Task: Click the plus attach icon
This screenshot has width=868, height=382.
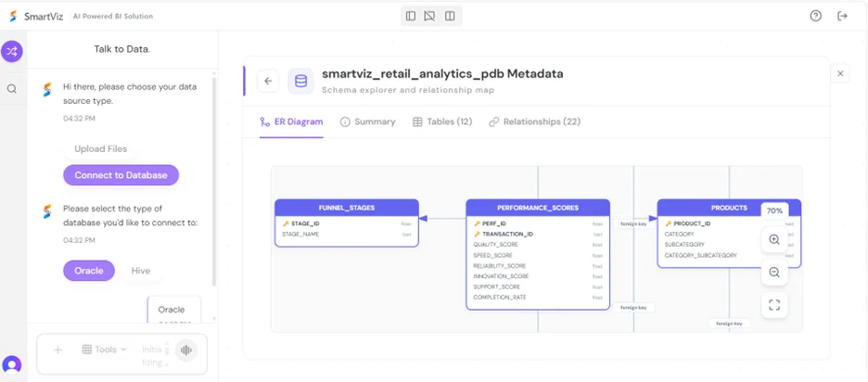Action: pyautogui.click(x=57, y=350)
